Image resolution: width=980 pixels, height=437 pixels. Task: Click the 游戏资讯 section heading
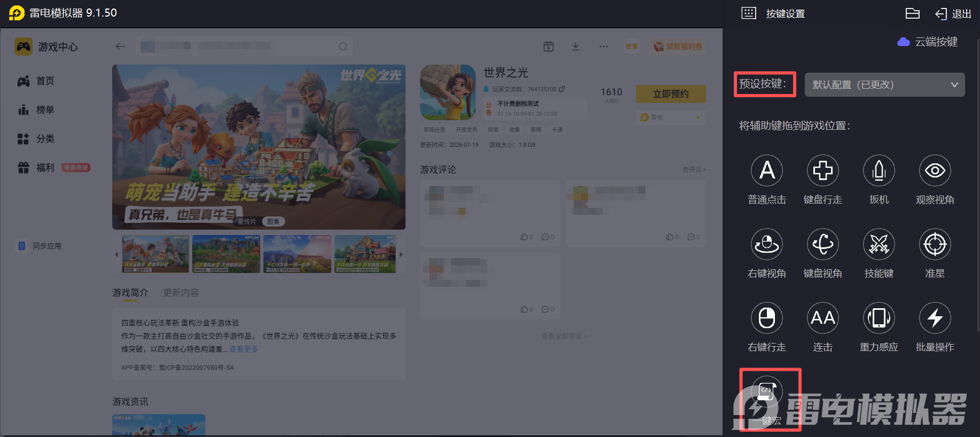click(x=130, y=402)
